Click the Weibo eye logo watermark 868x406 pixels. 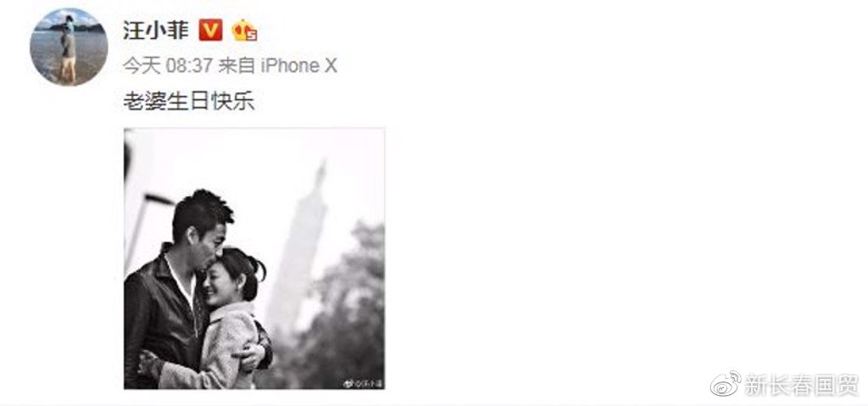click(x=726, y=384)
